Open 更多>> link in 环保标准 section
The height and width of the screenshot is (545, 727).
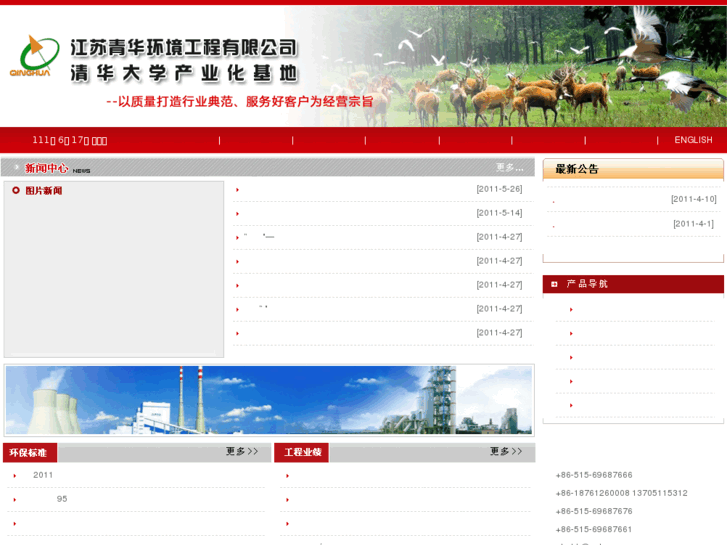[x=242, y=451]
